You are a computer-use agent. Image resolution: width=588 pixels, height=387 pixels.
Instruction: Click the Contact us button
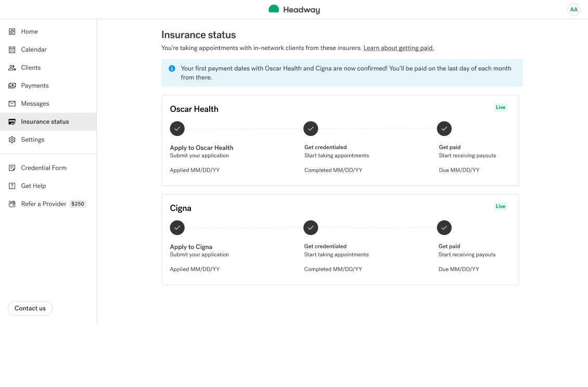[30, 308]
